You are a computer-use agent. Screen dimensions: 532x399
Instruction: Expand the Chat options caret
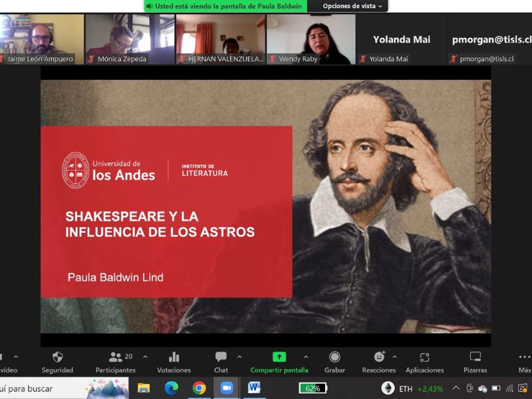tap(239, 357)
